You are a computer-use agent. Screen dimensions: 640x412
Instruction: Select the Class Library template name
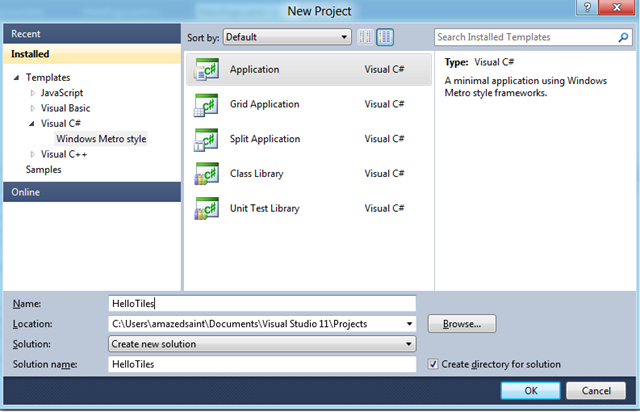click(256, 174)
